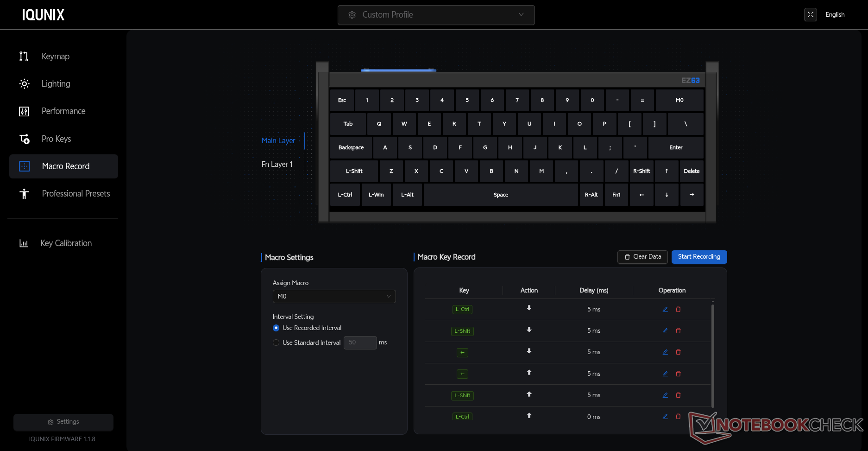The width and height of the screenshot is (868, 451).
Task: Switch to Fn Layer 1
Action: 277,164
